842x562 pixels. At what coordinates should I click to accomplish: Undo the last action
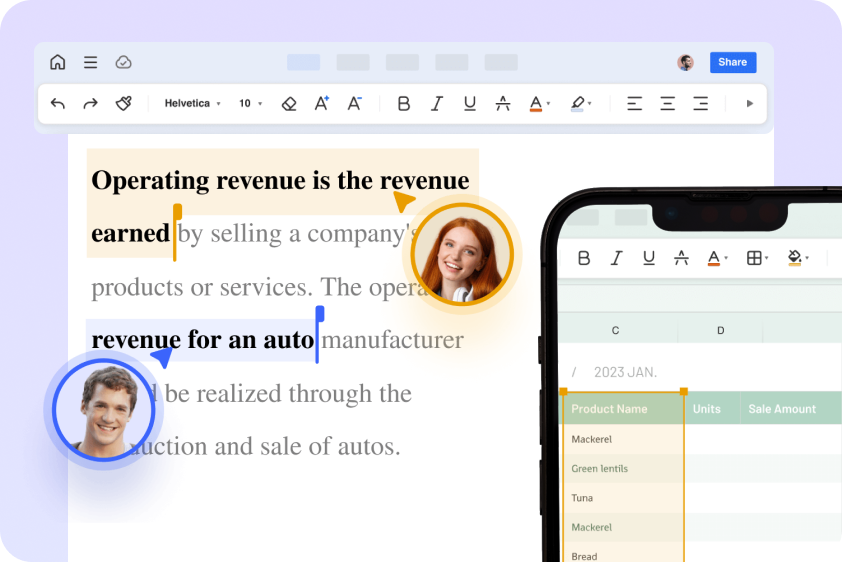click(x=58, y=104)
